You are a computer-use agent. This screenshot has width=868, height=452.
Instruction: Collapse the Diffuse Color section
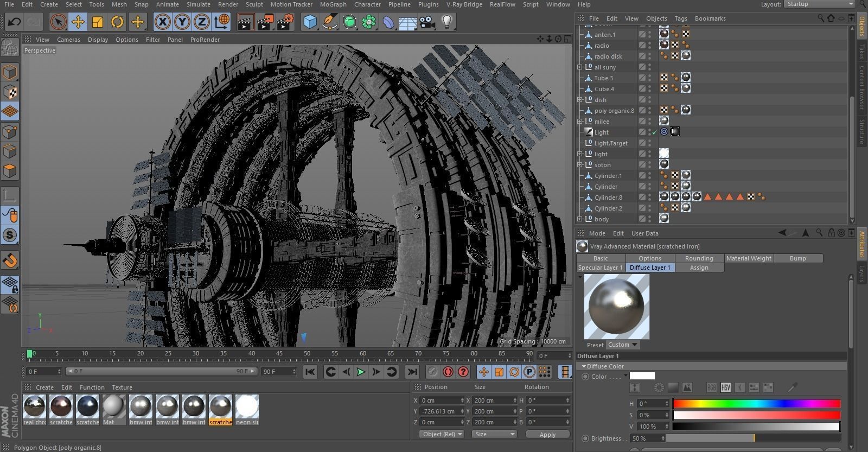click(x=584, y=366)
